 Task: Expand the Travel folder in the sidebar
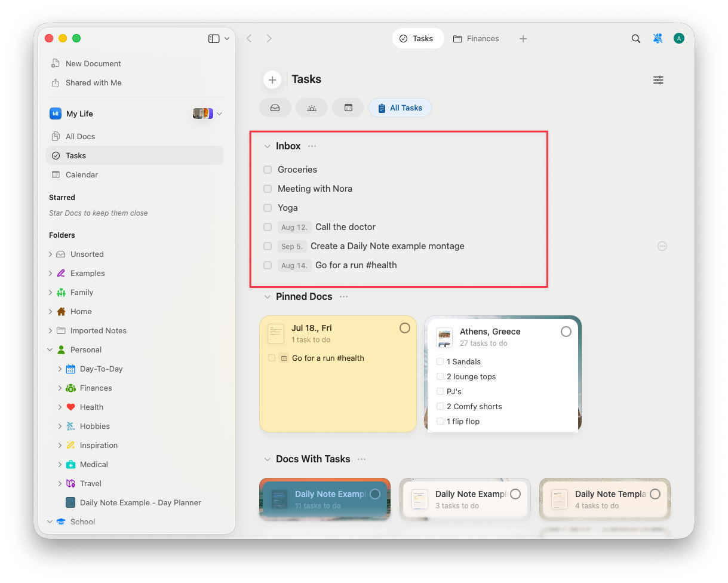click(60, 483)
